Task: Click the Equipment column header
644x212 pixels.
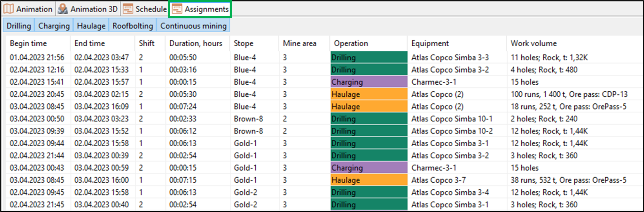Action: coord(430,43)
